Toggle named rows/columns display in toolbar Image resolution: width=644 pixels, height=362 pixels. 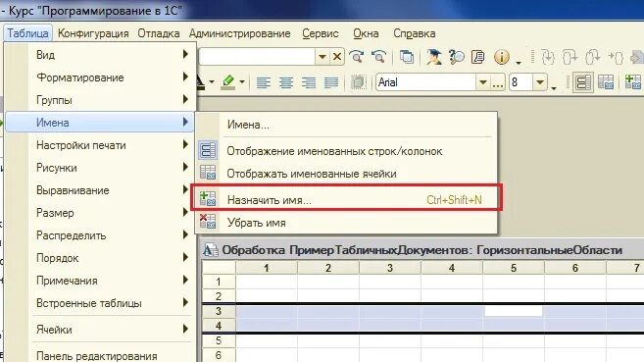(583, 82)
